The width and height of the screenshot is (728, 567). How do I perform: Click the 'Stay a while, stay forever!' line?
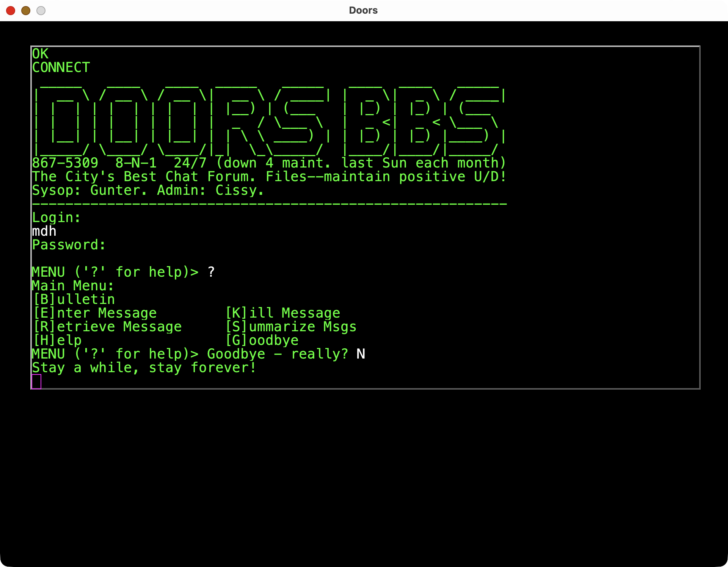point(144,368)
